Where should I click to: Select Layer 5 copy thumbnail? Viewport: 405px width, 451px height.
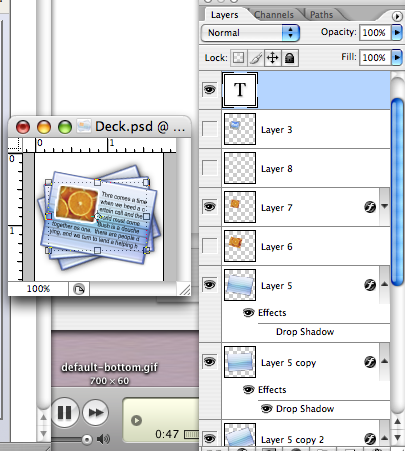pos(240,362)
